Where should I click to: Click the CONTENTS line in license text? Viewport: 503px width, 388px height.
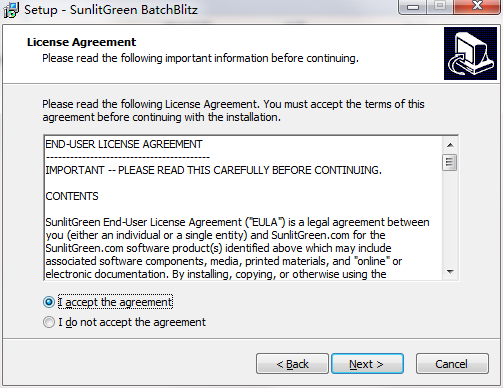tap(72, 196)
